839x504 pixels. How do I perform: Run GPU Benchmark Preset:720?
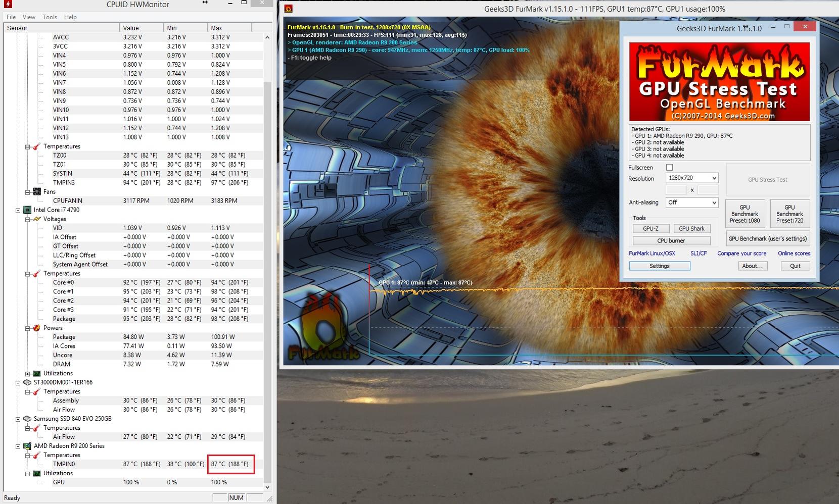789,214
